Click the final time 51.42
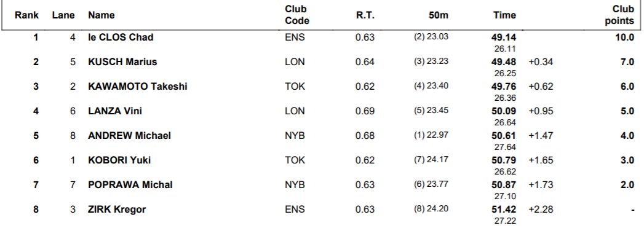 [504, 210]
